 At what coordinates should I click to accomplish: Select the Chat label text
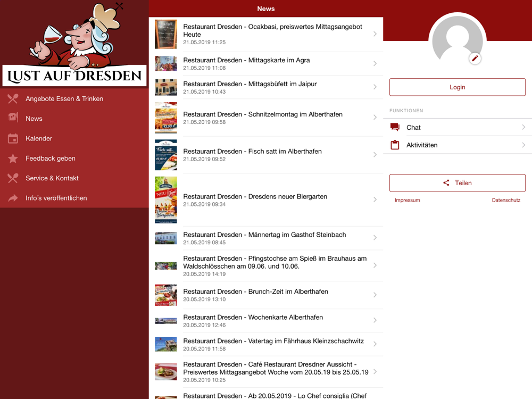pos(413,128)
